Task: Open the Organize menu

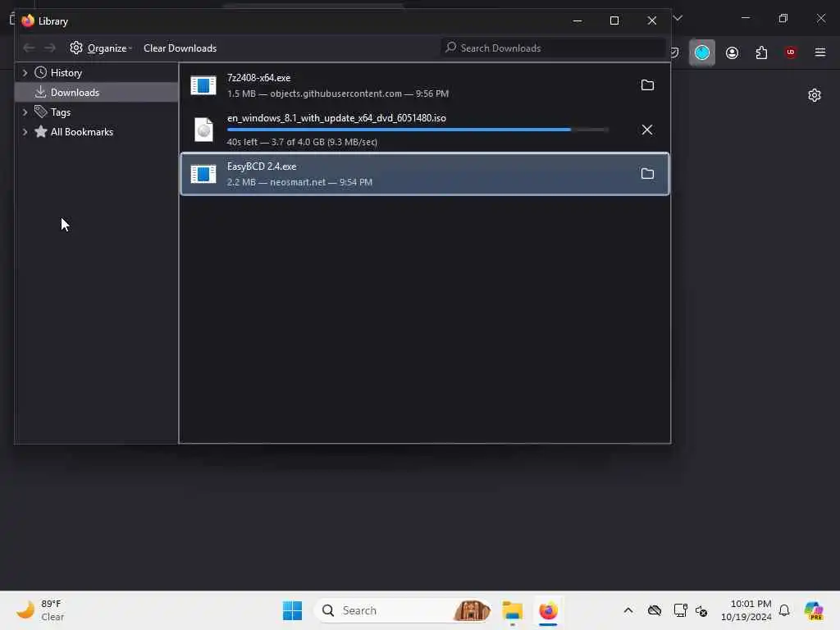Action: pos(101,48)
